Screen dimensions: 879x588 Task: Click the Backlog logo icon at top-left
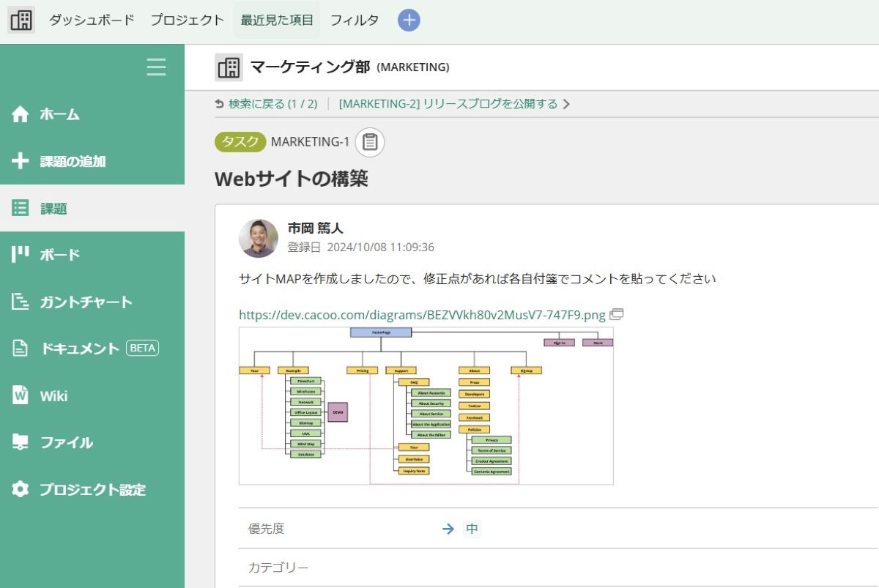21,21
